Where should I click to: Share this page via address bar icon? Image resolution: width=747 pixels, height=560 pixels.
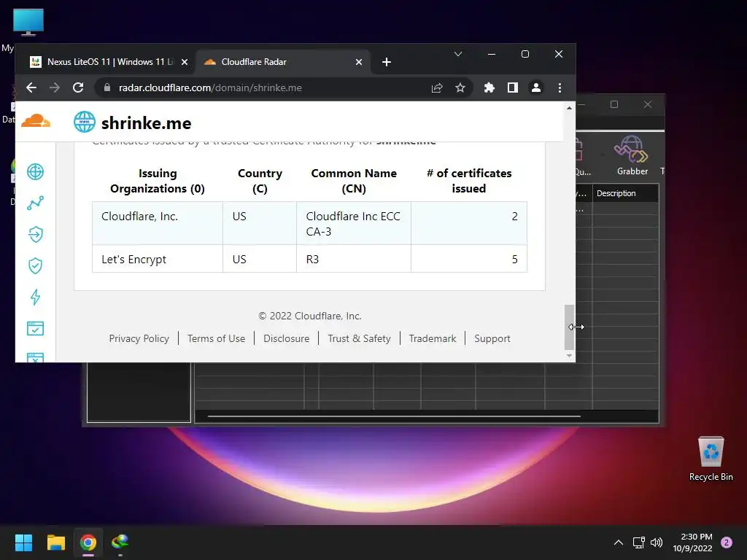pyautogui.click(x=437, y=87)
